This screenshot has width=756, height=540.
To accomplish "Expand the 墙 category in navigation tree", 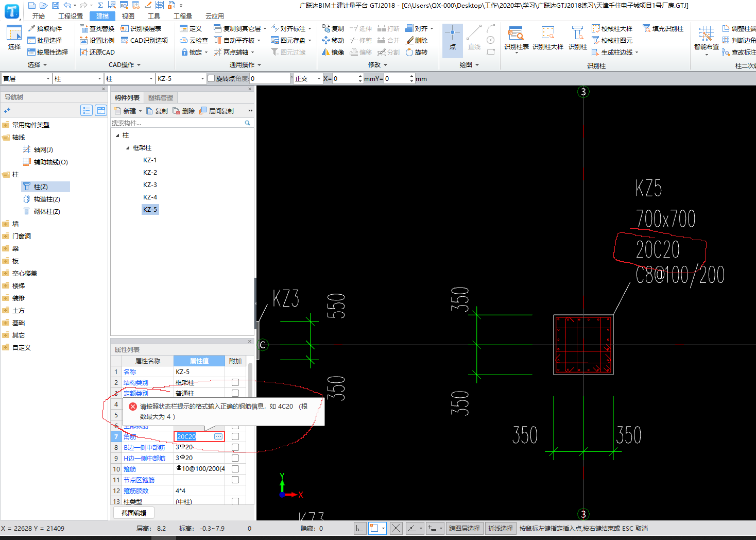I will pyautogui.click(x=6, y=224).
